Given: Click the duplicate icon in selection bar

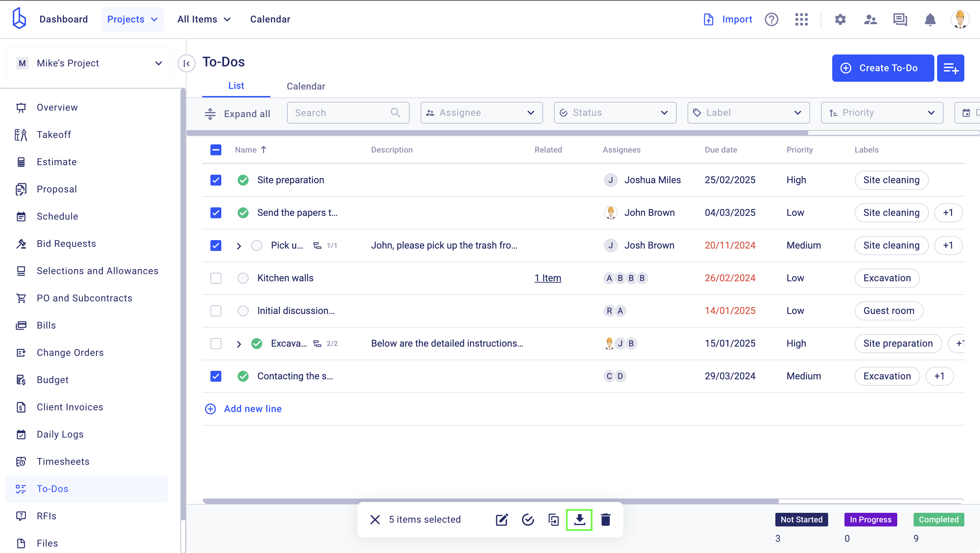Looking at the screenshot, I should tap(554, 520).
